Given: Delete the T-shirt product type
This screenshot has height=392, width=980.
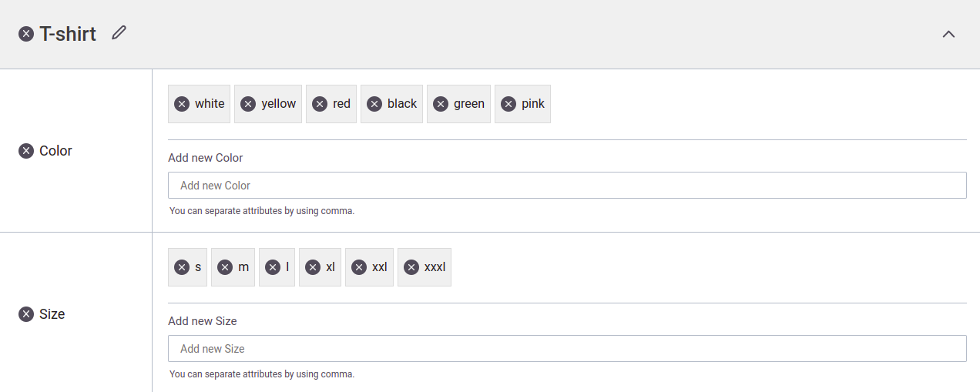Looking at the screenshot, I should [26, 34].
